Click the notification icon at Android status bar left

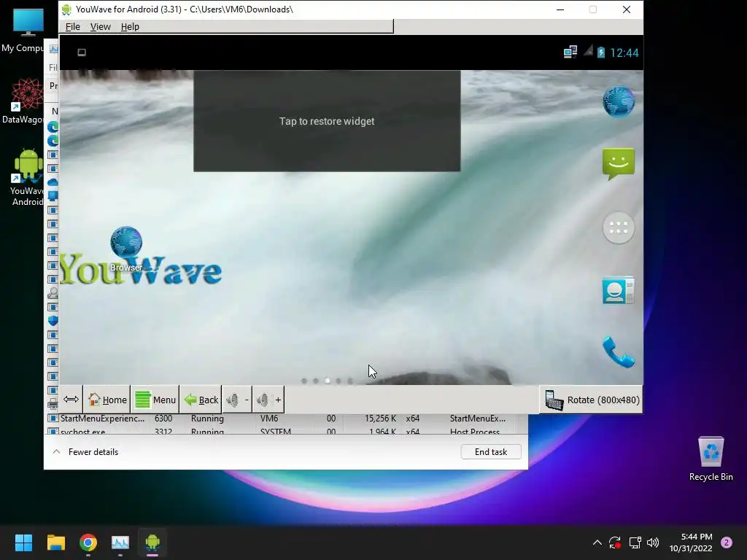coord(82,52)
